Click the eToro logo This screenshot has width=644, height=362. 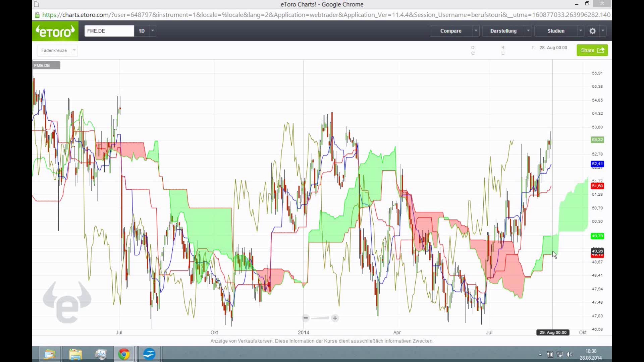(x=55, y=31)
